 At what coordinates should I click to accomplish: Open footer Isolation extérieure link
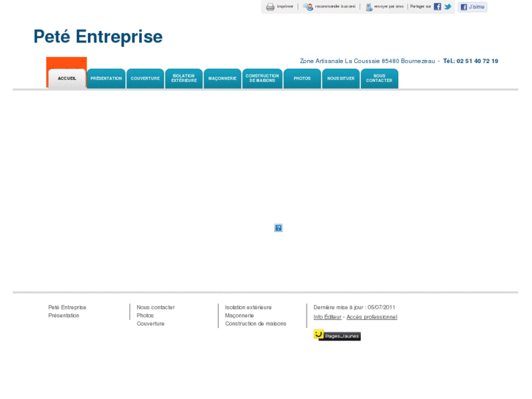248,307
